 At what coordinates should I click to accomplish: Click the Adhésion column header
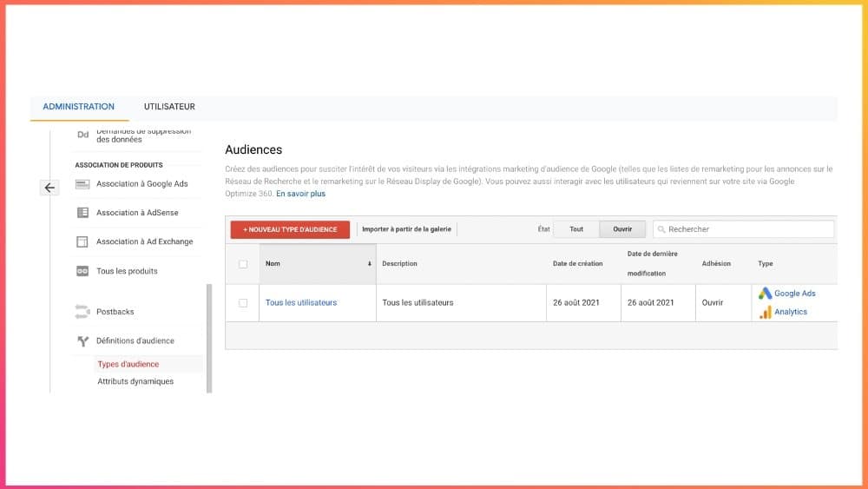tap(716, 263)
